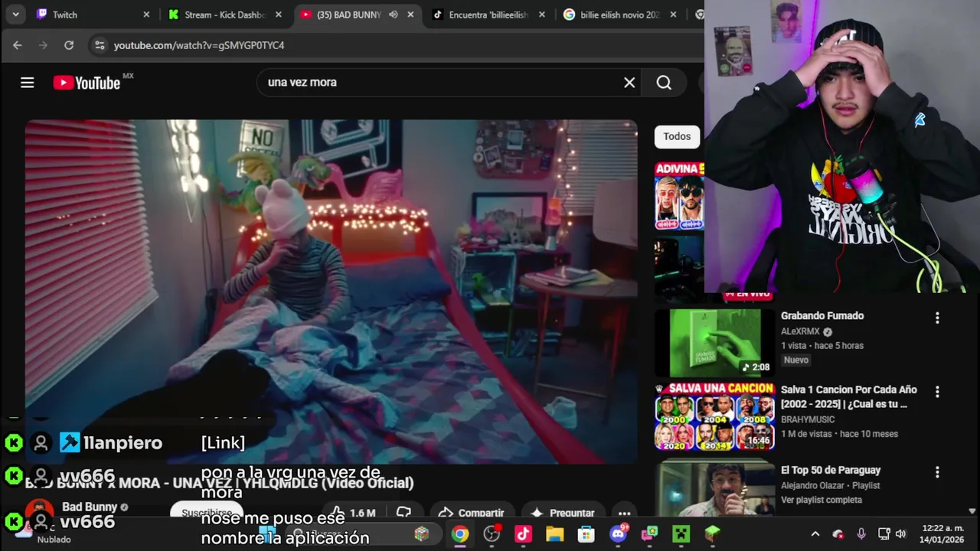Open the tab search dropdown arrow

[x=15, y=15]
